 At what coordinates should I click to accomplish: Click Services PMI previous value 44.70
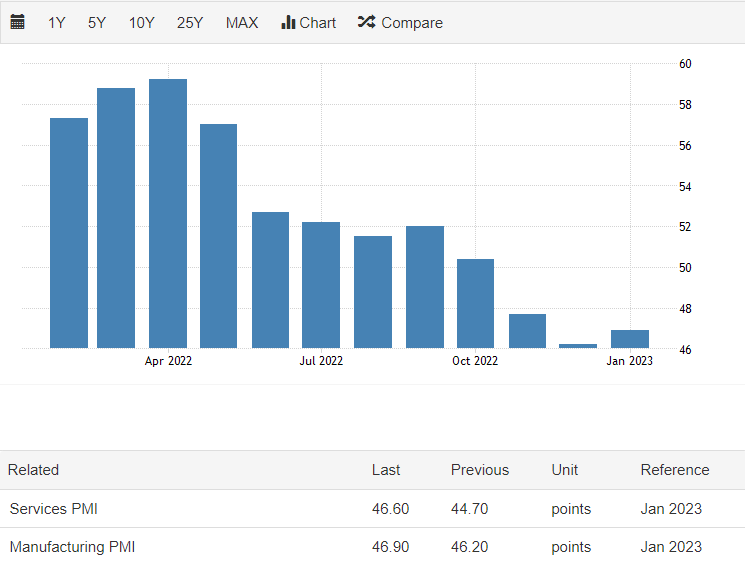(x=469, y=509)
